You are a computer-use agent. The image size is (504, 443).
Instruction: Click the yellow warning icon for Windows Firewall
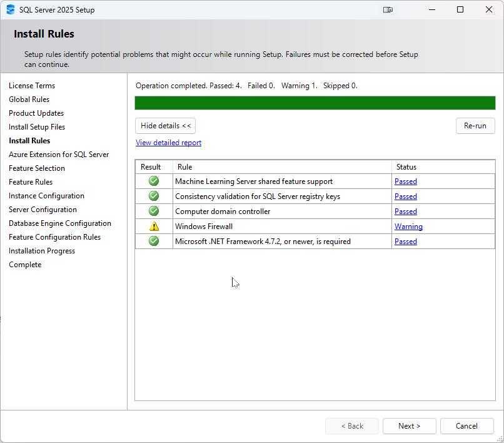click(154, 226)
